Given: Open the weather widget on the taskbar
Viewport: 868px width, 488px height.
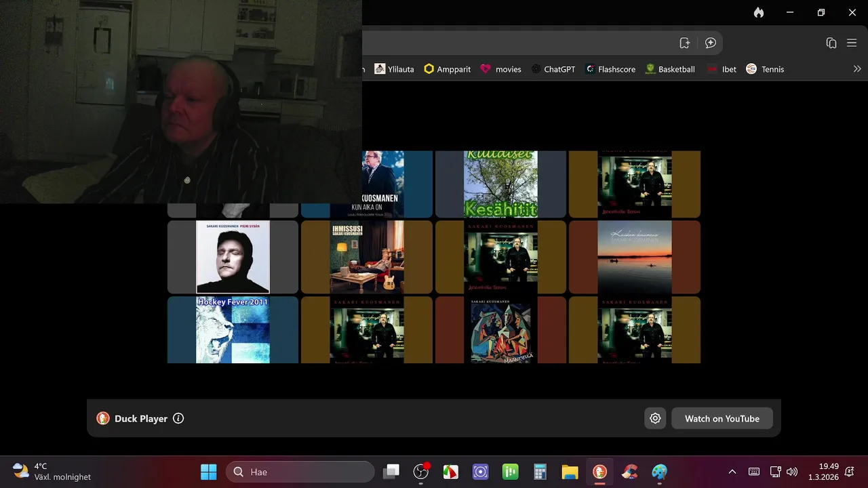Looking at the screenshot, I should click(x=52, y=472).
